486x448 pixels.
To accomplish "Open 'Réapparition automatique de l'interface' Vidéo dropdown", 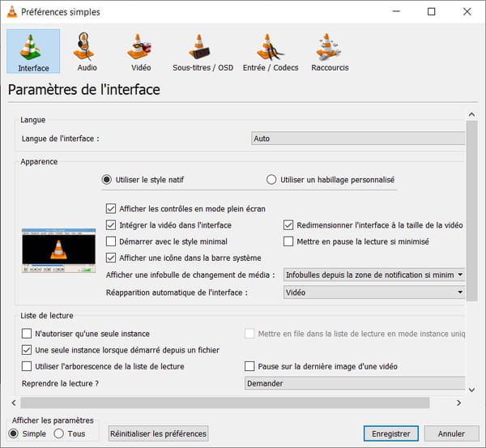I will point(374,292).
